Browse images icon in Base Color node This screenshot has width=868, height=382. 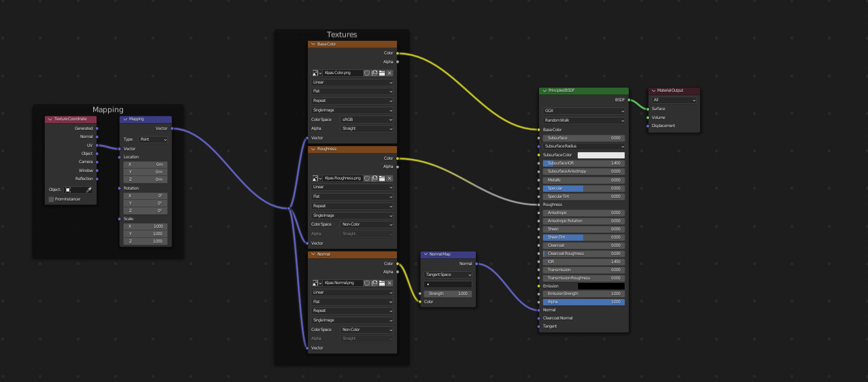(x=317, y=73)
